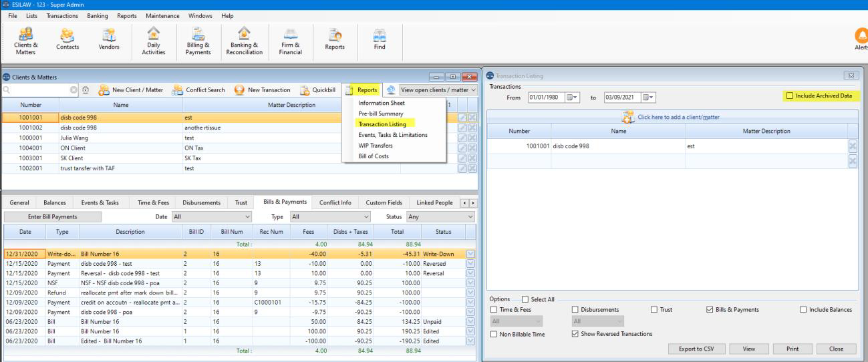Switch to the Balances tab
Image resolution: width=868 pixels, height=362 pixels.
[53, 202]
